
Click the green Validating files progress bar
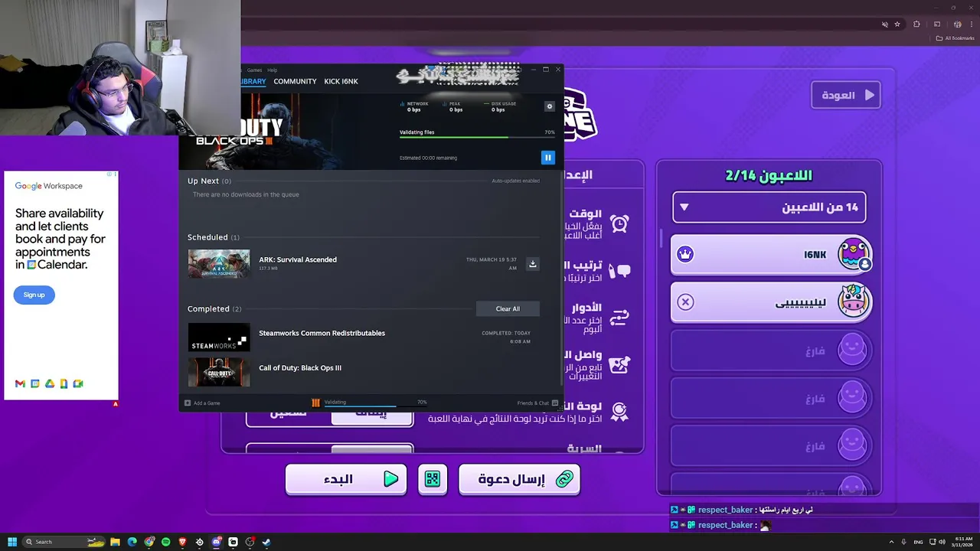[477, 138]
